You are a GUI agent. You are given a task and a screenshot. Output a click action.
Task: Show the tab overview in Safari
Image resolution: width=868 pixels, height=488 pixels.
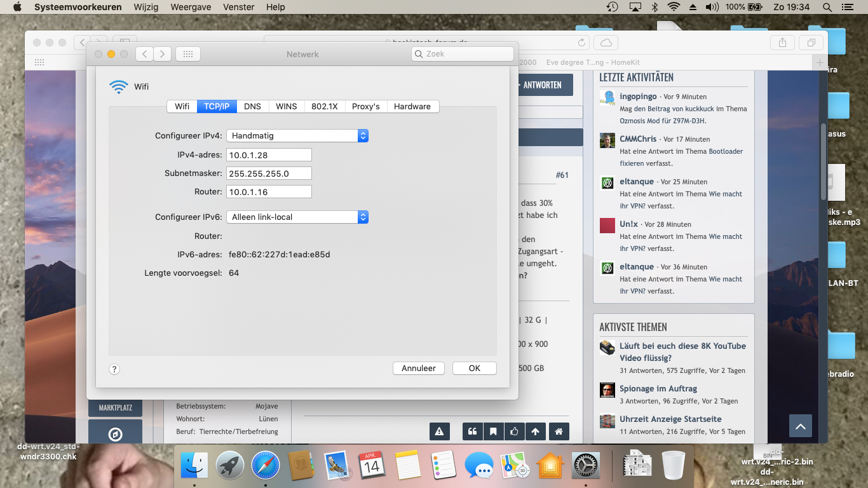[x=811, y=43]
